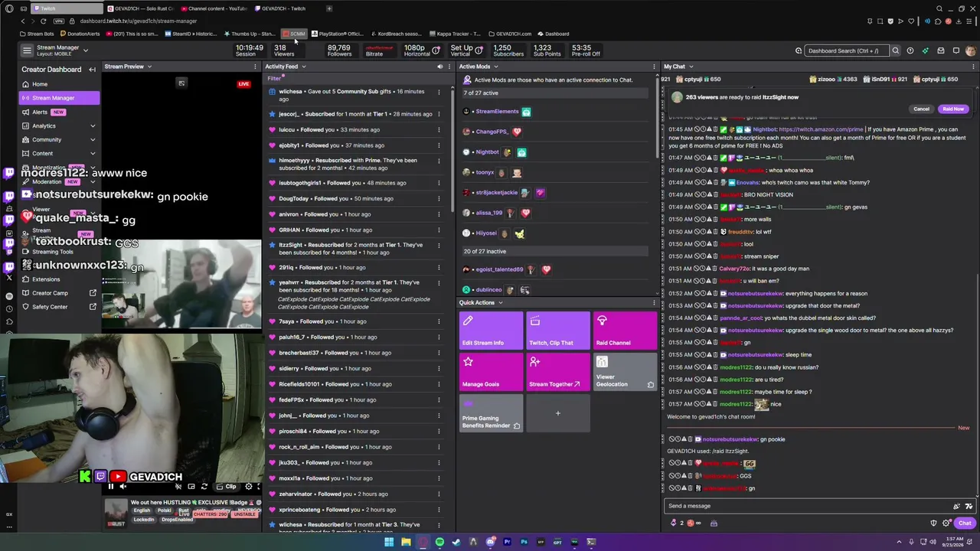
Task: Open Prime Gaming Benefits Reminder quick action
Action: tap(491, 413)
